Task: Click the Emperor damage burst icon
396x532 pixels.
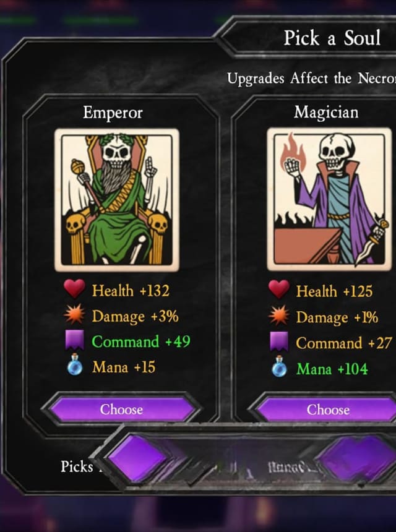Action: point(74,314)
